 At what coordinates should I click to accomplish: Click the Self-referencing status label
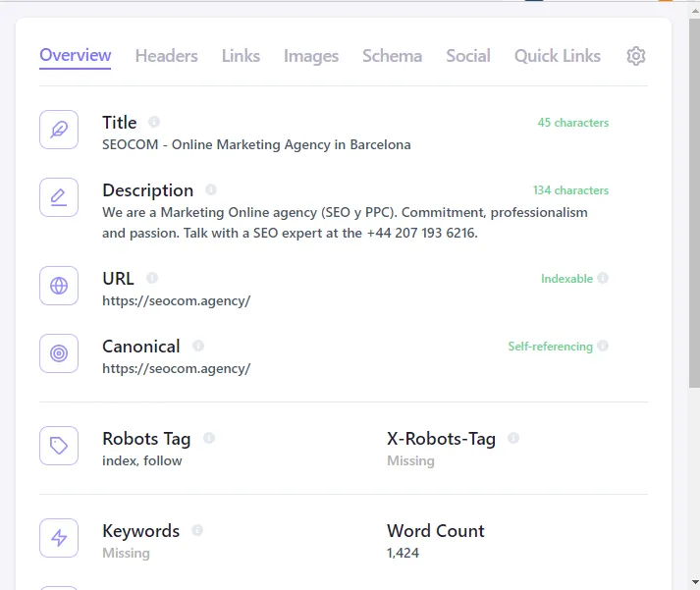pos(550,347)
